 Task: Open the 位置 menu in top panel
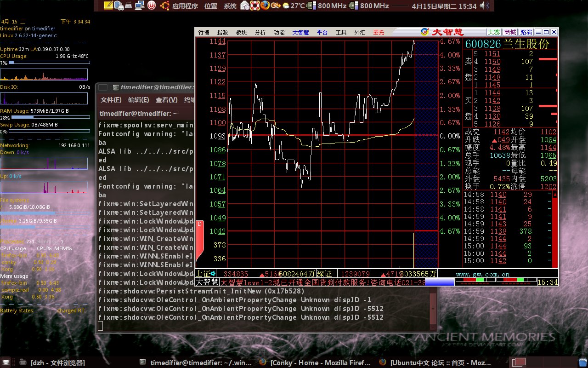coord(211,6)
